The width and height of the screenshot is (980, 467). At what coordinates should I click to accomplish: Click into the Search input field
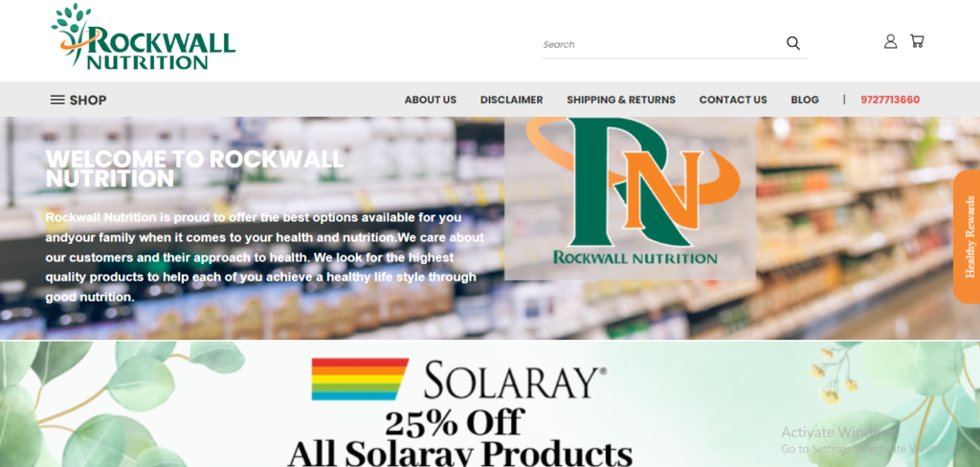pyautogui.click(x=662, y=44)
